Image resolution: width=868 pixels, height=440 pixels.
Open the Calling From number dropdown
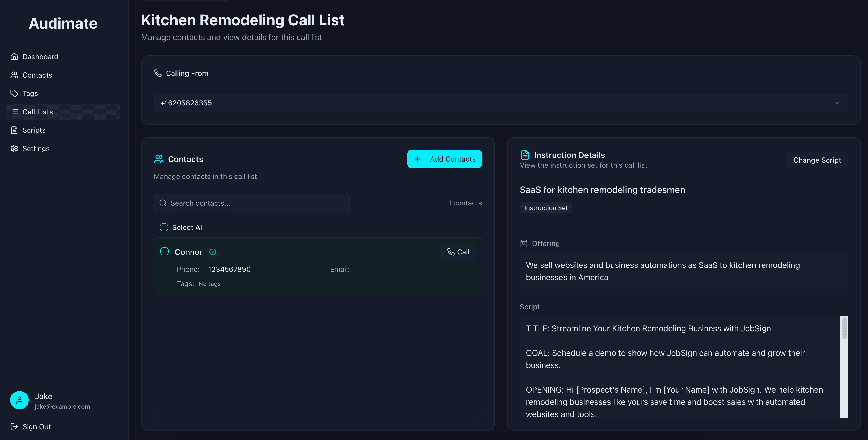(500, 103)
